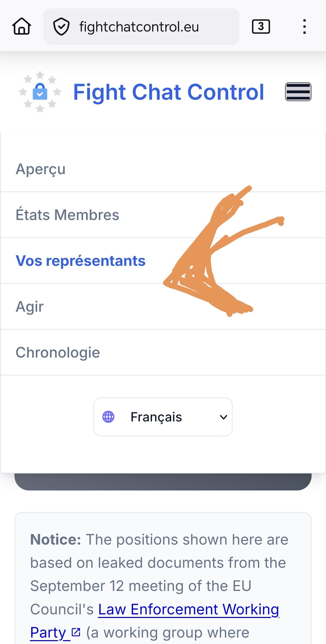This screenshot has width=326, height=644.
Task: Click the globe icon in language selector
Action: point(108,417)
